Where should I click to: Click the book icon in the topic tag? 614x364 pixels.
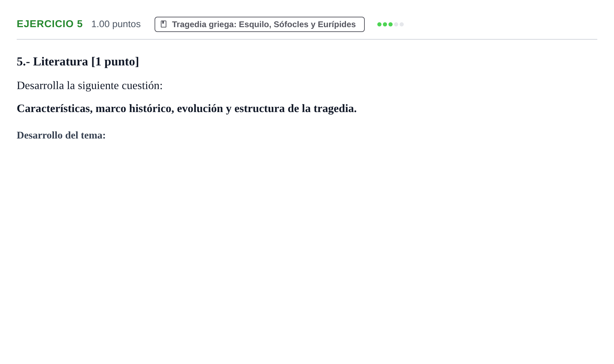164,24
